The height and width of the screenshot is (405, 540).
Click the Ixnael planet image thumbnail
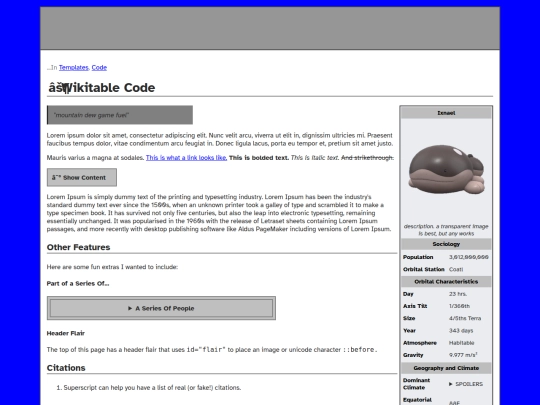pos(446,169)
